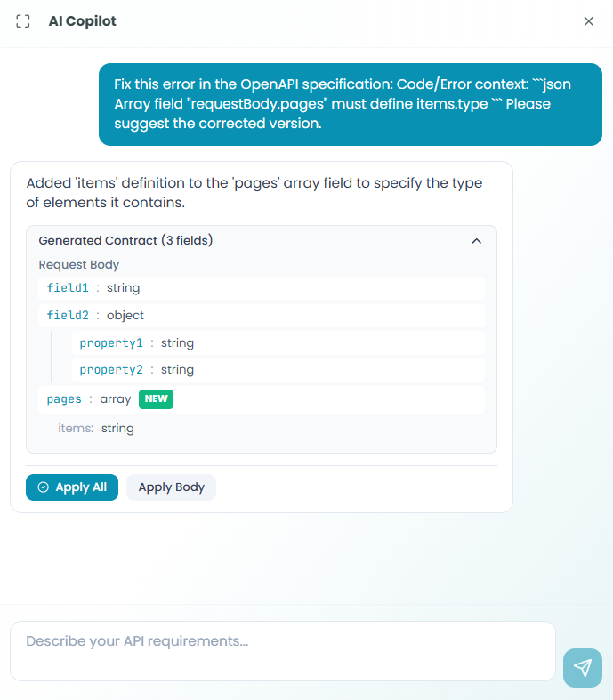Image resolution: width=613 pixels, height=700 pixels.
Task: Click the items: string line
Action: (96, 429)
